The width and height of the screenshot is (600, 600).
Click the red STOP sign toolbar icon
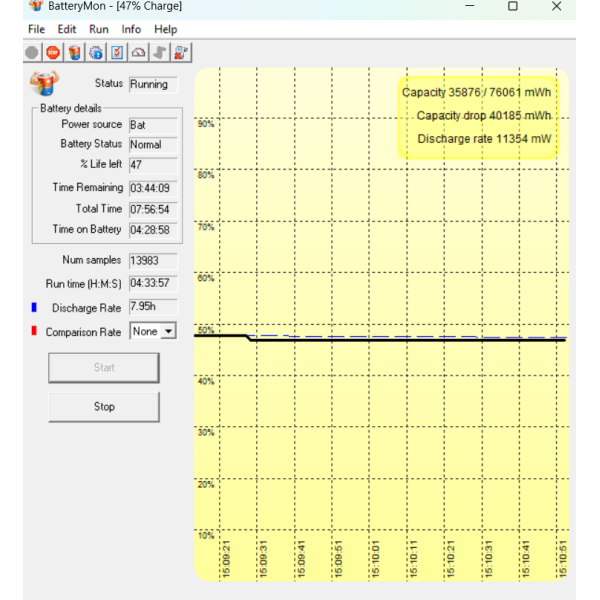[53, 52]
